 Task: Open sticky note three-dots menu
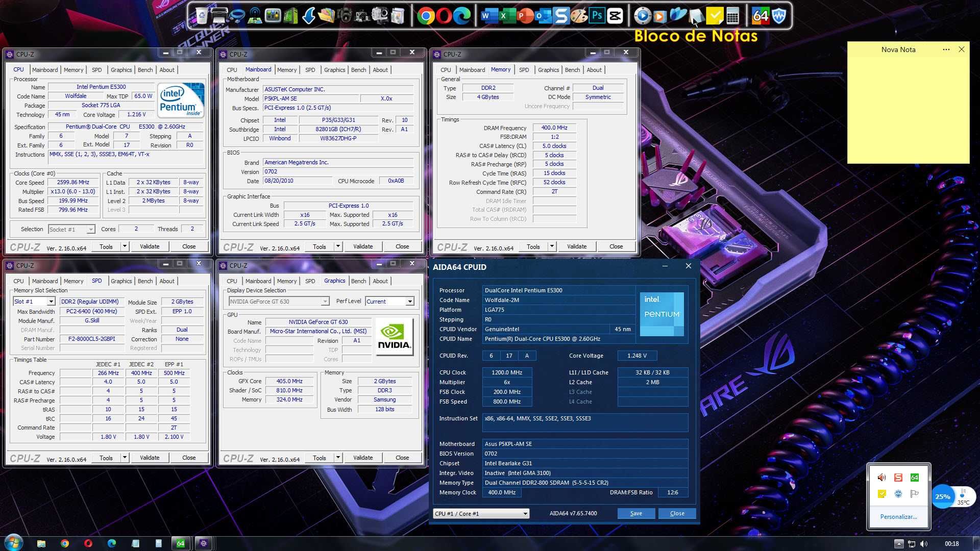tap(946, 49)
